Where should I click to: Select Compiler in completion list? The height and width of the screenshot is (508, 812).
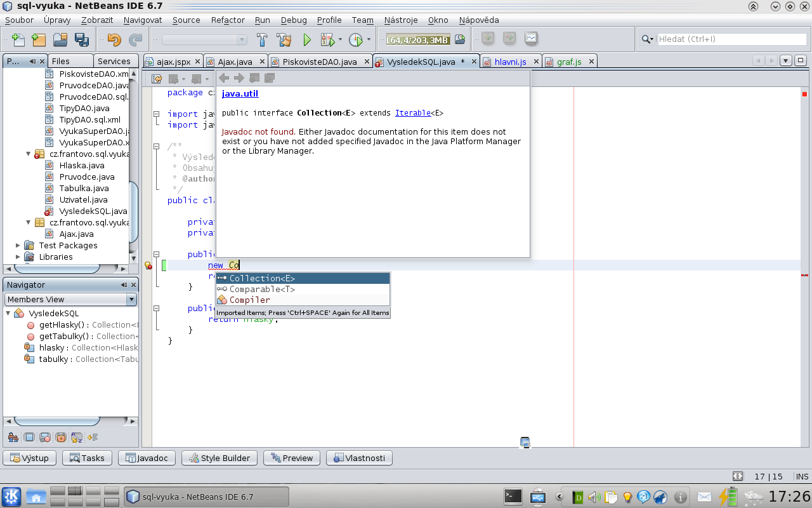point(303,300)
